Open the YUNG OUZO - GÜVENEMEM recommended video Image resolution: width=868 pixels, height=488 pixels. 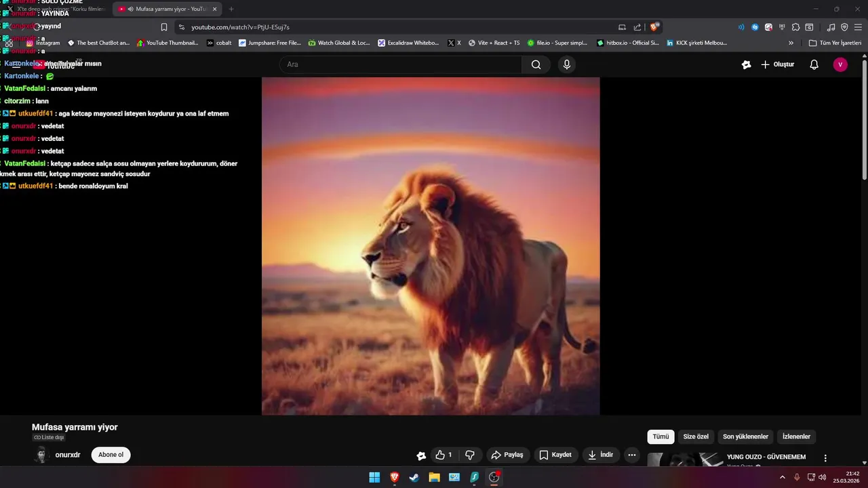tap(766, 457)
